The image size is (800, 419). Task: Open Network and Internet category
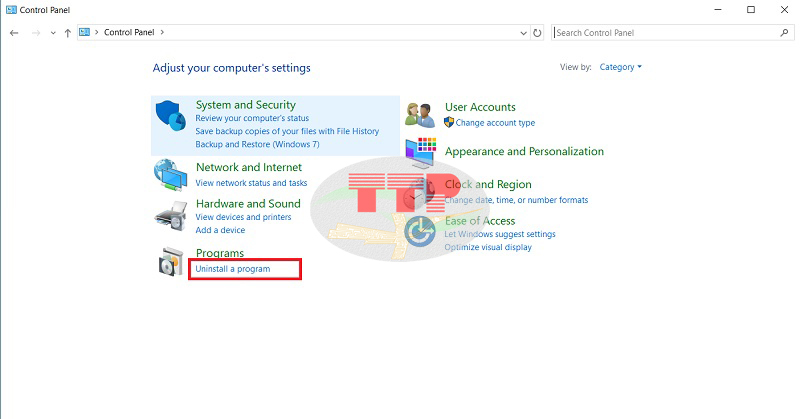[249, 167]
